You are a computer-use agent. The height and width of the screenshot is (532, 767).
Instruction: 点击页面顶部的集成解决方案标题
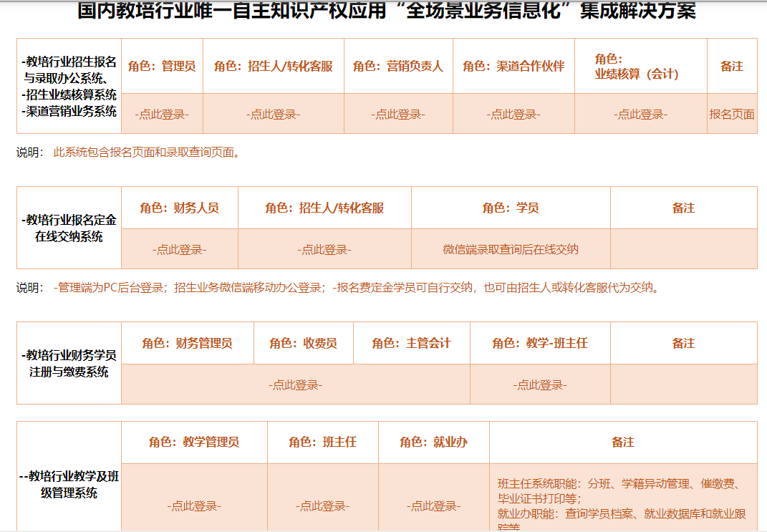point(383,11)
